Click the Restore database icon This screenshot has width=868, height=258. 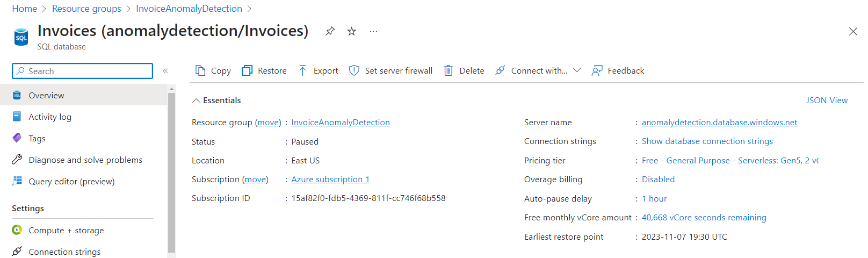(247, 70)
